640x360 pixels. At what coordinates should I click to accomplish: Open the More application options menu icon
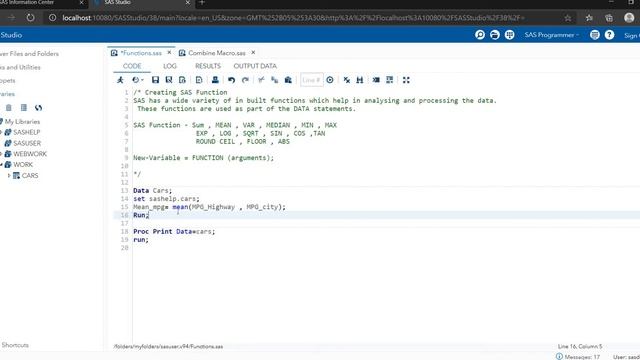coord(595,35)
